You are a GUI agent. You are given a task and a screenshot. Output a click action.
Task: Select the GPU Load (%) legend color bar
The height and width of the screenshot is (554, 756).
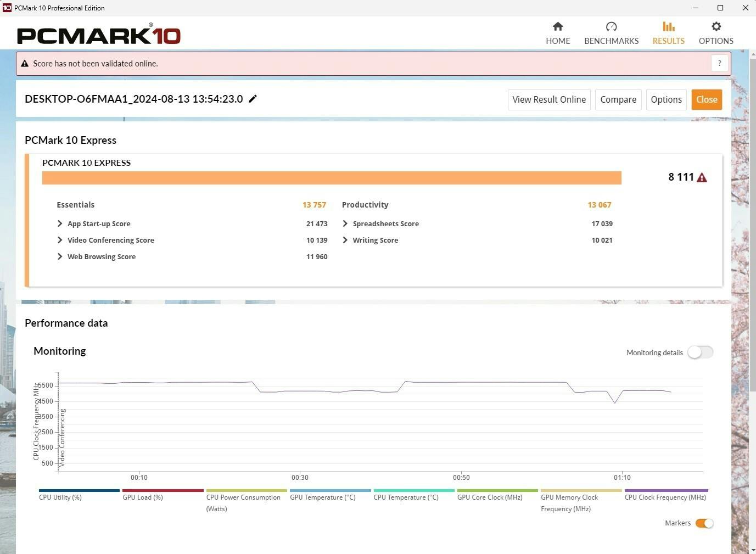coord(163,490)
